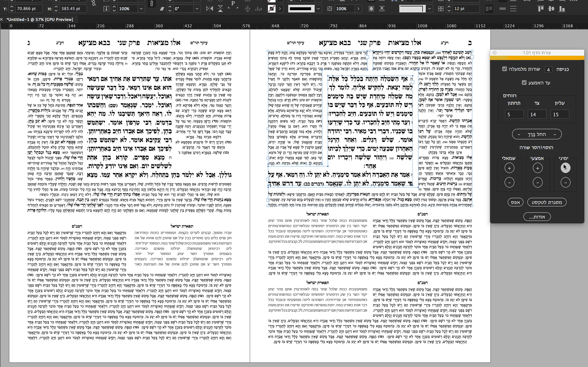
Task: Click the תחתון spacing field showing 5
Action: 514,114
